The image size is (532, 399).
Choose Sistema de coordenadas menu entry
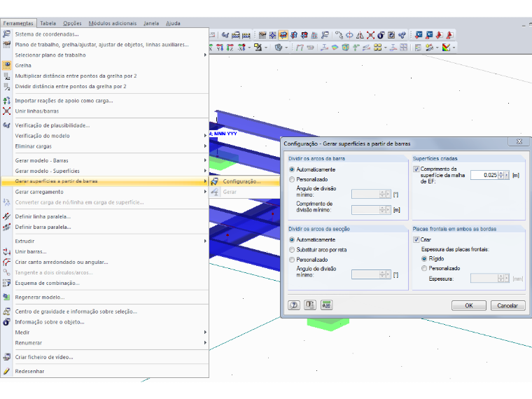click(x=105, y=34)
